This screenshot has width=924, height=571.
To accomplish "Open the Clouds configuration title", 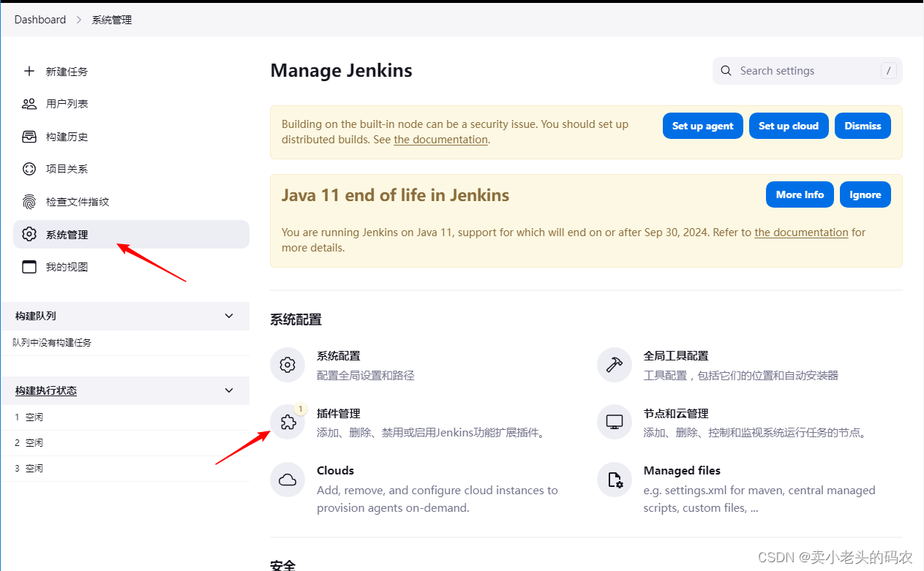I will 335,471.
